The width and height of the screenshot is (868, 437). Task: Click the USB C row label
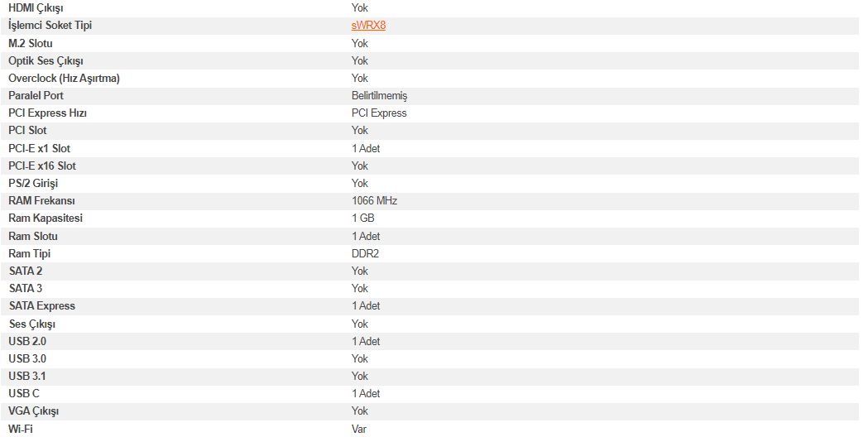coord(24,393)
